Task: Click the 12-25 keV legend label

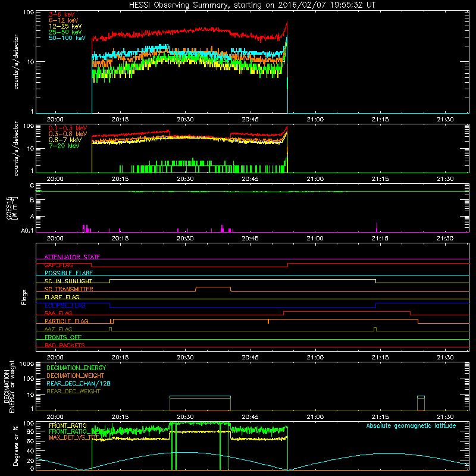Action: tap(65, 26)
